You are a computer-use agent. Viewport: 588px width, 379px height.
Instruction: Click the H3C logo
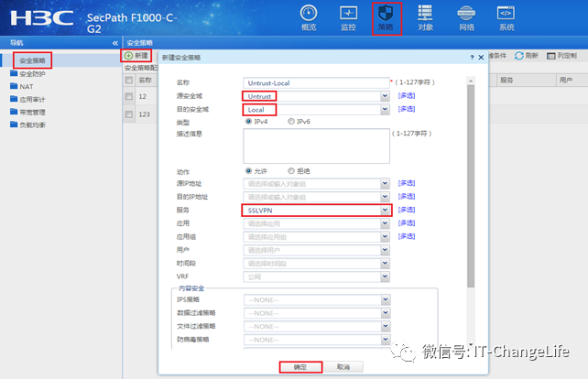click(x=42, y=18)
